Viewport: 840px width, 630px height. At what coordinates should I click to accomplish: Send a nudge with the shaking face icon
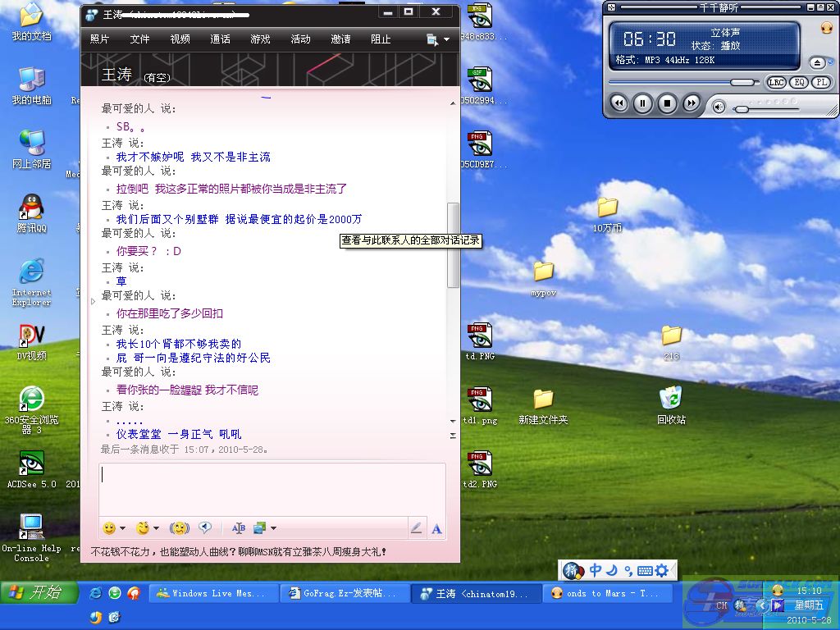click(179, 528)
